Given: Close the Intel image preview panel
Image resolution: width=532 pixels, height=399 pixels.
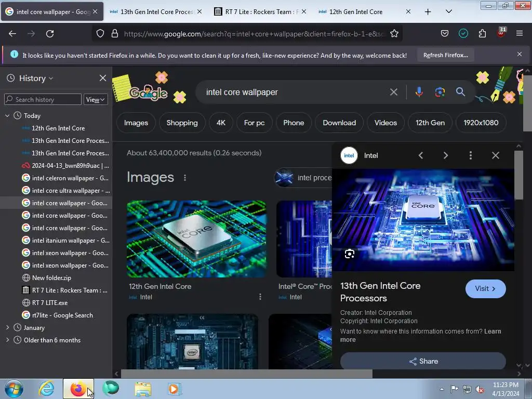Looking at the screenshot, I should pos(496,155).
